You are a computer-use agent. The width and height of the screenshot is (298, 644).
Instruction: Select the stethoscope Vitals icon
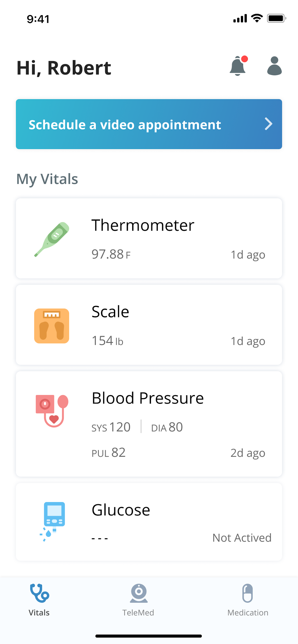(x=39, y=593)
